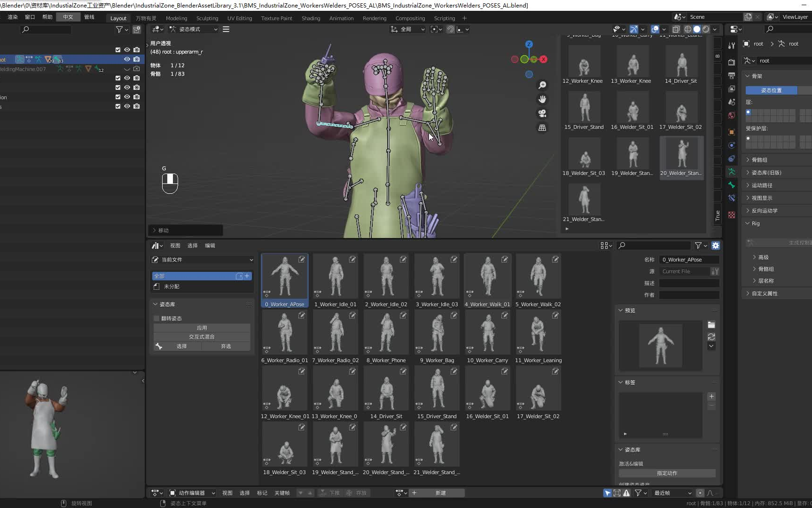The width and height of the screenshot is (812, 508).
Task: Click the pan hand icon in viewport
Action: pyautogui.click(x=542, y=99)
